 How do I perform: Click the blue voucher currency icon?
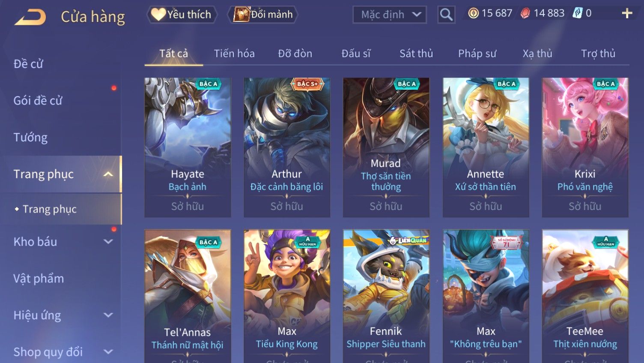point(578,13)
